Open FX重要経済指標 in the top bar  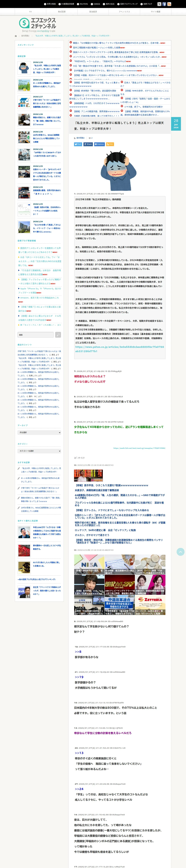tap(66, 4)
